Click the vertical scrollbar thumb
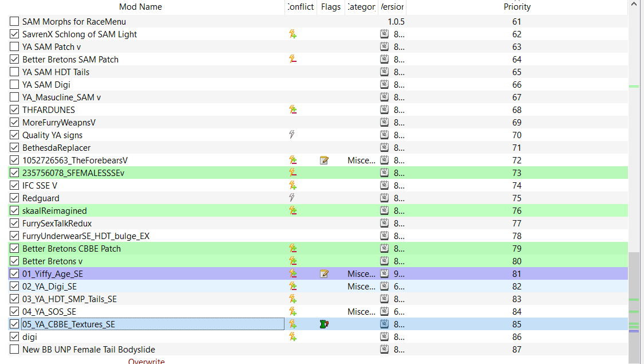 634,308
